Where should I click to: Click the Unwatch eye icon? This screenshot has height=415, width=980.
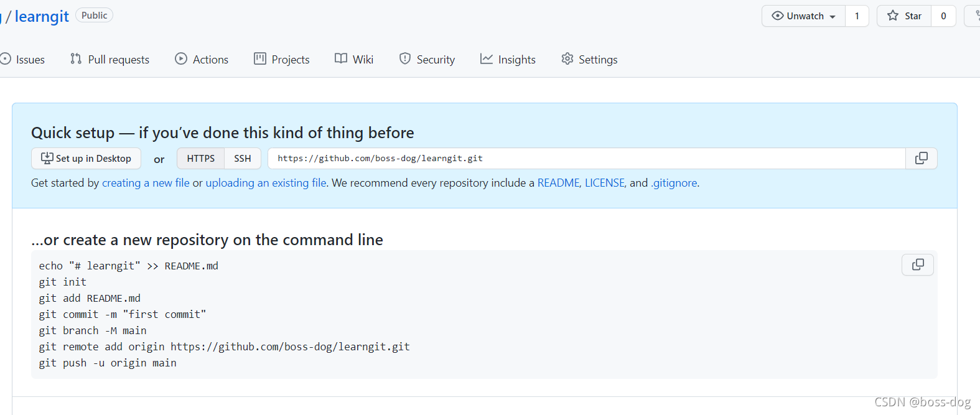pos(777,16)
